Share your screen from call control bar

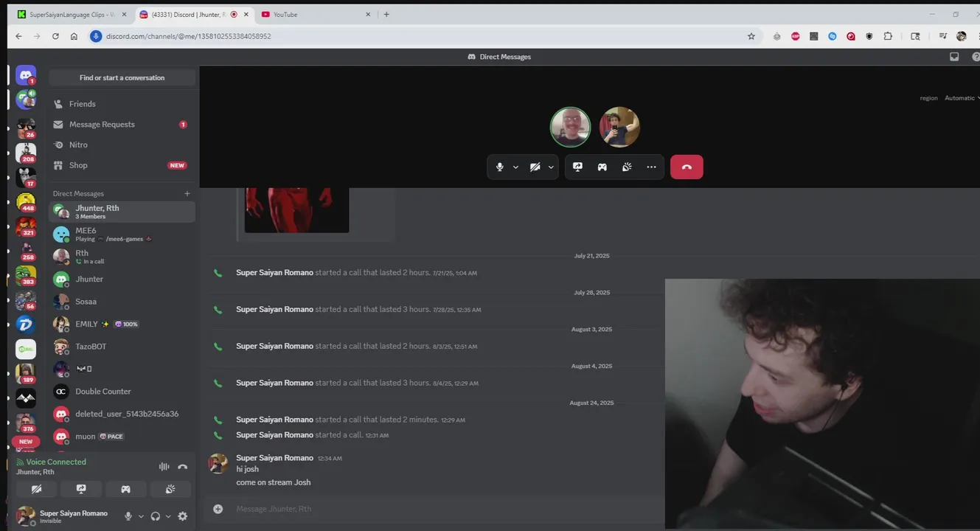click(x=577, y=167)
